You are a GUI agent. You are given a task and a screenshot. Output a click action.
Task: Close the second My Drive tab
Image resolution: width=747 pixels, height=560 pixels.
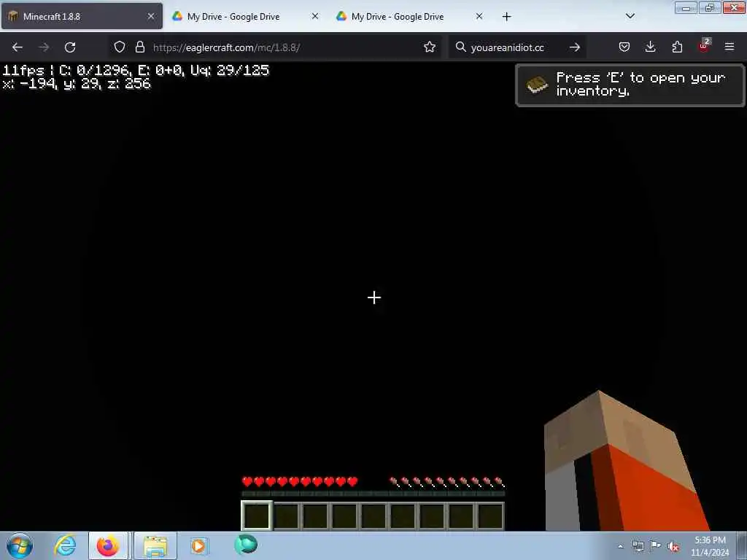tap(479, 16)
